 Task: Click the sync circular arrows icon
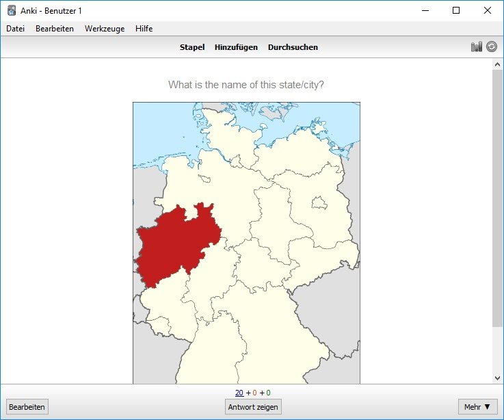[x=492, y=47]
